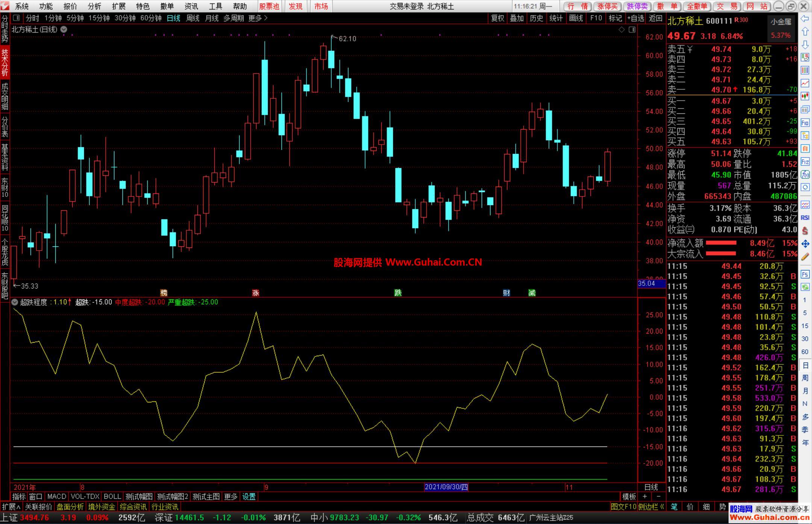Open 更多 in bottom indicator bar
Viewport: 812px width, 524px height.
point(231,497)
